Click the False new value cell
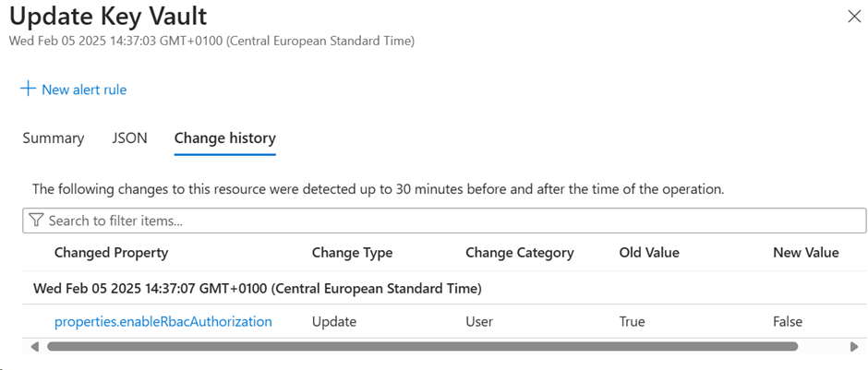 click(x=787, y=321)
